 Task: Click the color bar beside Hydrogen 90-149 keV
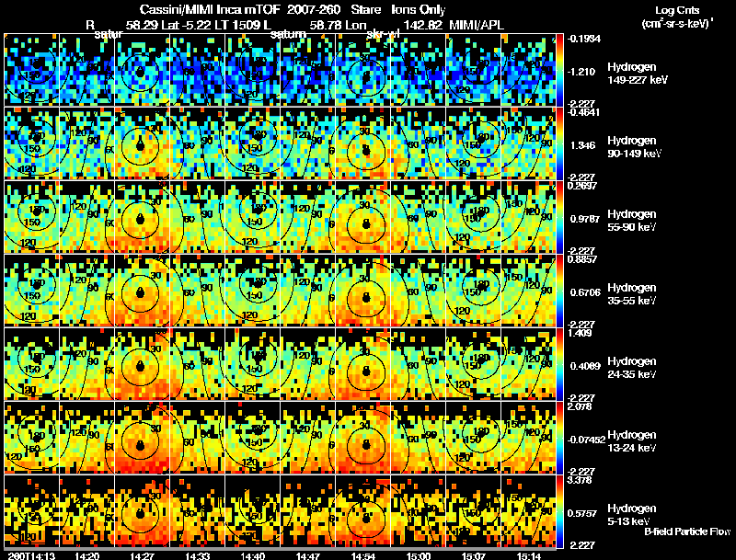tap(559, 143)
